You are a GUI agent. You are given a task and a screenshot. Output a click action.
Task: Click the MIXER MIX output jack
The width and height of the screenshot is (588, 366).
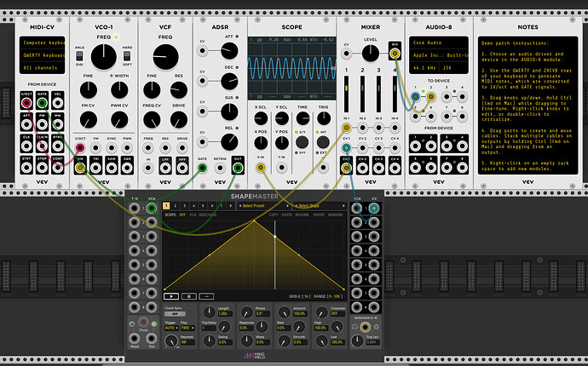[395, 53]
